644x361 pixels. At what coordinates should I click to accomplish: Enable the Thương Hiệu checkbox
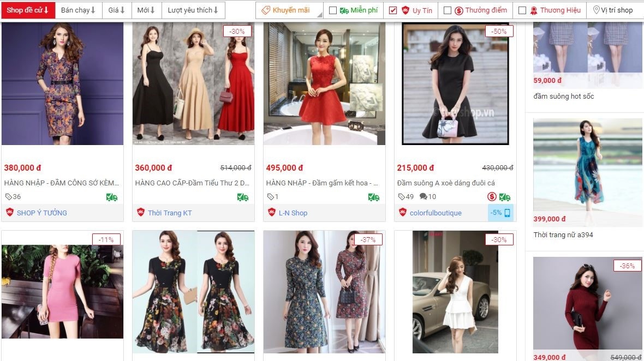coord(522,10)
